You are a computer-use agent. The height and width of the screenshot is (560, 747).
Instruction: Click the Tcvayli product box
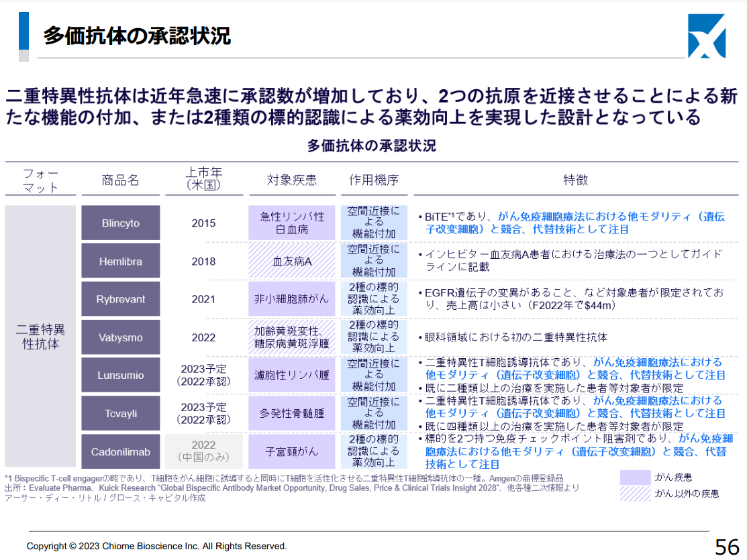point(121,414)
